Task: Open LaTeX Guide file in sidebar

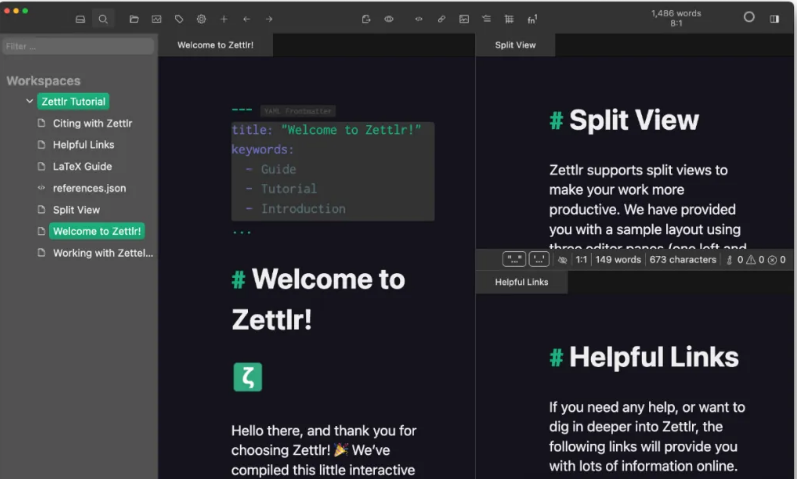Action: pos(82,166)
